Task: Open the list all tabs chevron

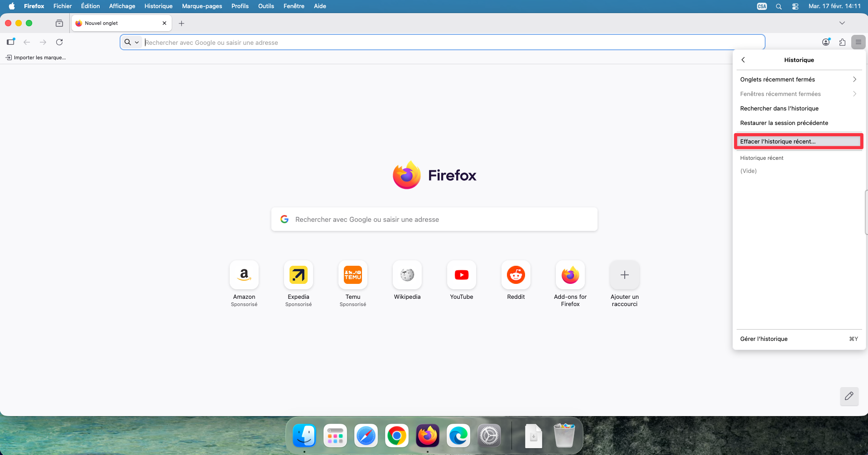Action: 842,23
